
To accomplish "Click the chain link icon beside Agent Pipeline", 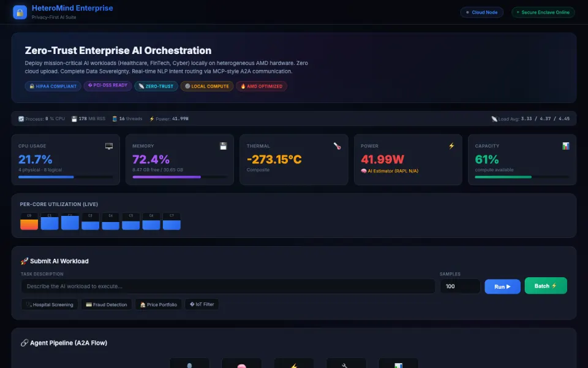I will (24, 343).
